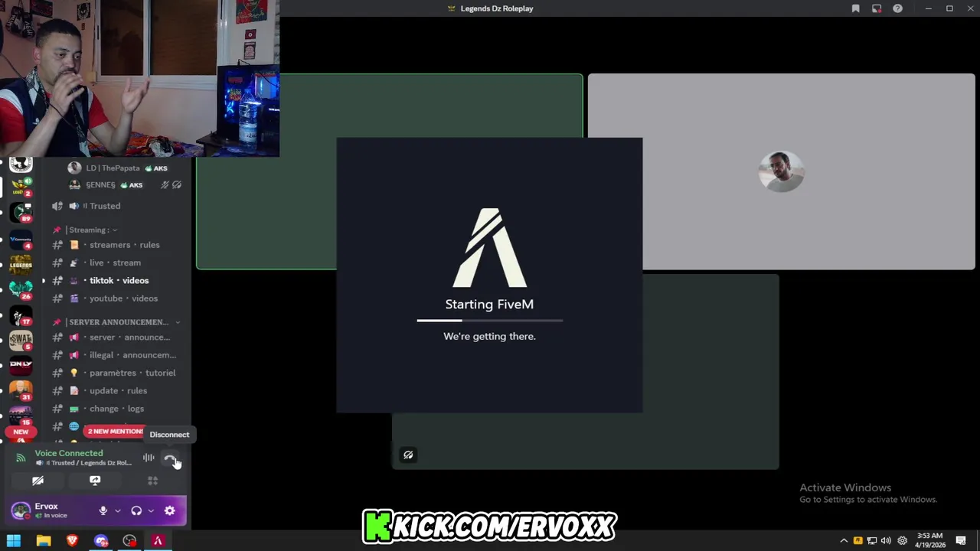The width and height of the screenshot is (980, 551).
Task: Open the noise suppression waveform icon
Action: (x=149, y=458)
